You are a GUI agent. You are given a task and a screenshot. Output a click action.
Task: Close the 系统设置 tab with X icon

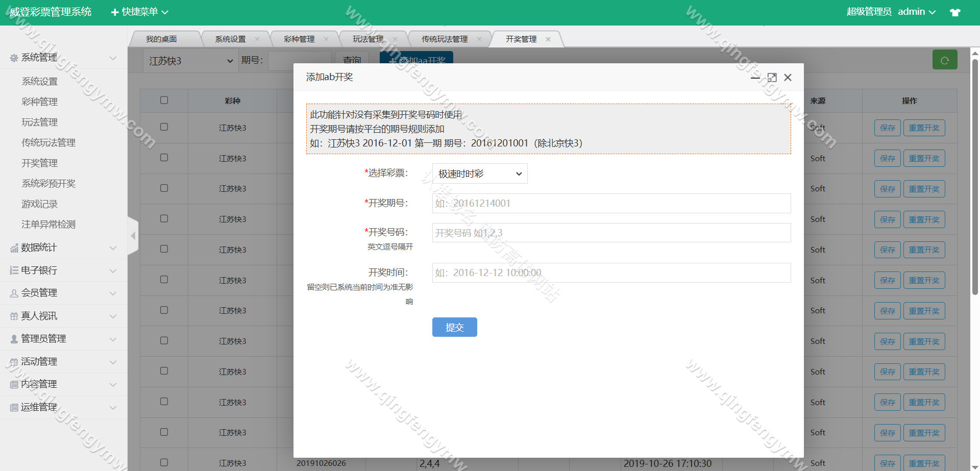pos(257,39)
